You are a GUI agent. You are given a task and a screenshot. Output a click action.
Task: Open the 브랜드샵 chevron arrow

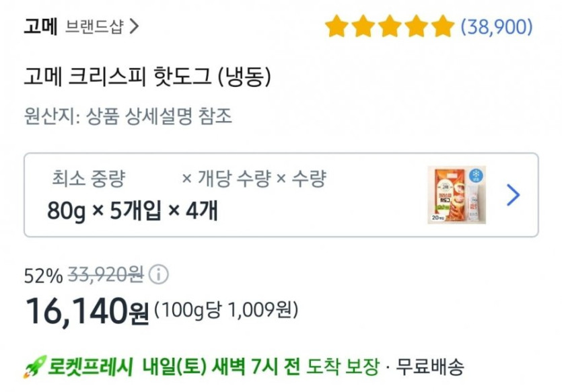click(134, 27)
